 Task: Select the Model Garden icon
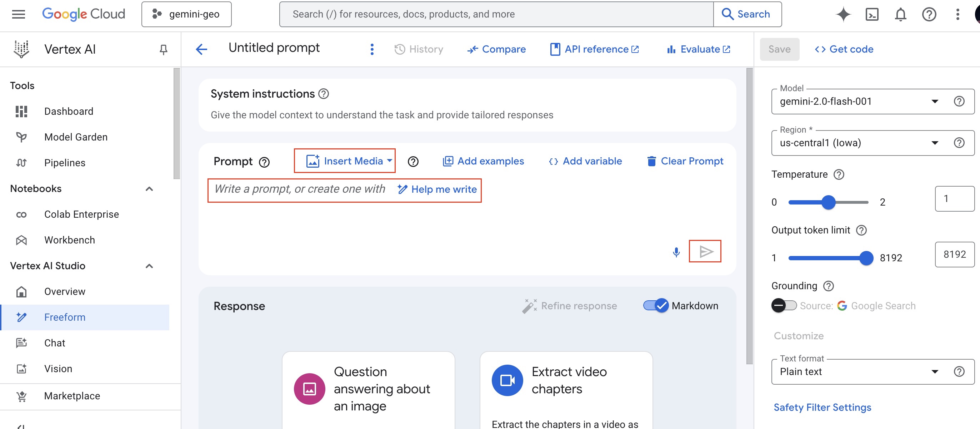(x=22, y=137)
